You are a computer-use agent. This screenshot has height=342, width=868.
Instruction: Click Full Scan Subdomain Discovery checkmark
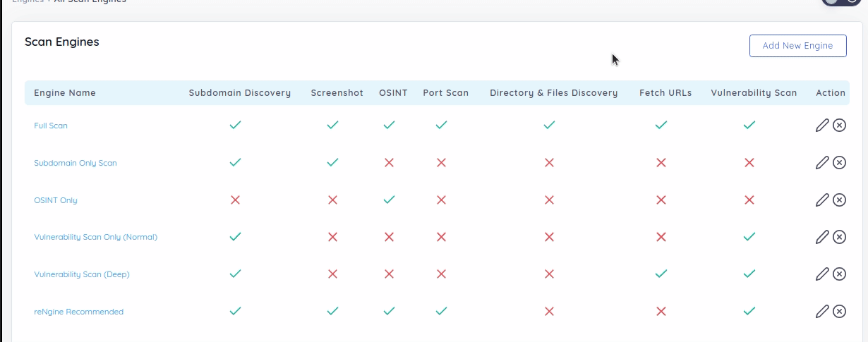point(236,126)
